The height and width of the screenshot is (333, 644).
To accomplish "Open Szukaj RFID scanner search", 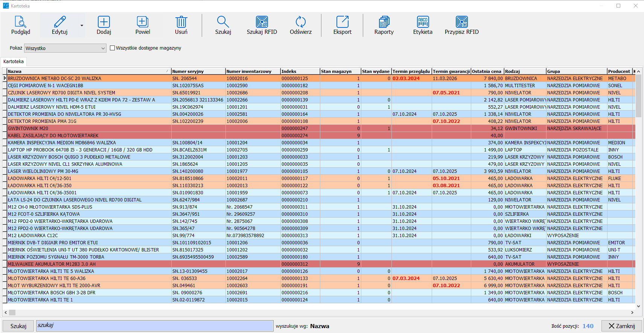I will tap(262, 25).
